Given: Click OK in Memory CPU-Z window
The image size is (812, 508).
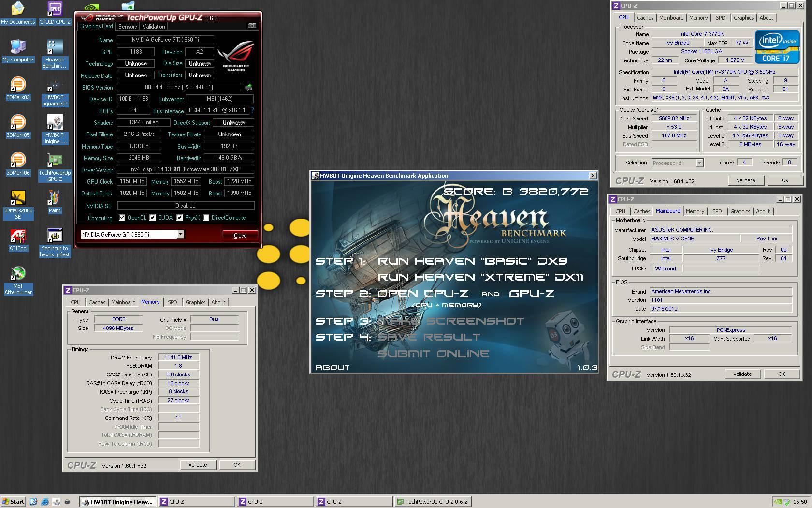Looking at the screenshot, I should [x=237, y=465].
